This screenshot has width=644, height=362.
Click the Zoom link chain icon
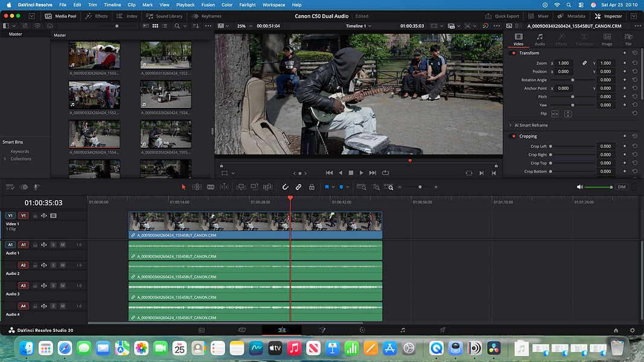pos(584,63)
